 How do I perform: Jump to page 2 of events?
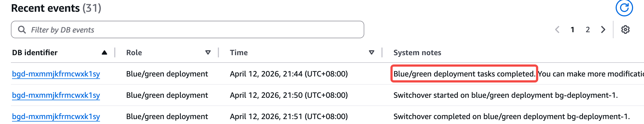tap(588, 29)
